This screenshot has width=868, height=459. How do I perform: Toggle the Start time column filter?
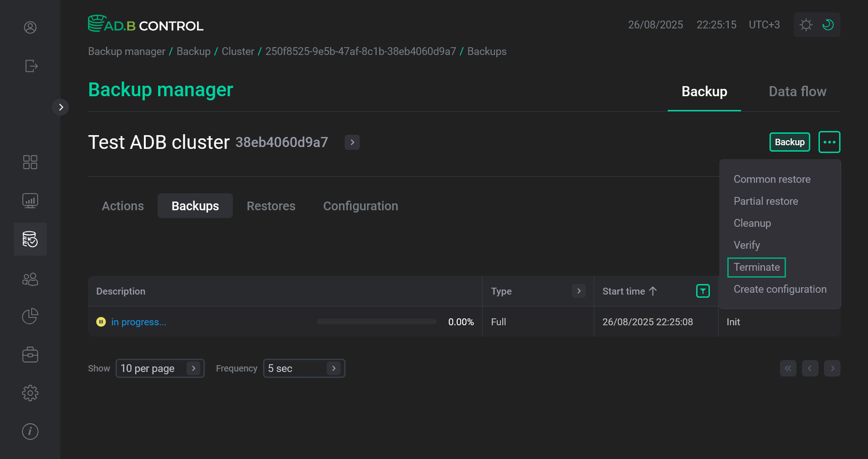[x=703, y=291]
